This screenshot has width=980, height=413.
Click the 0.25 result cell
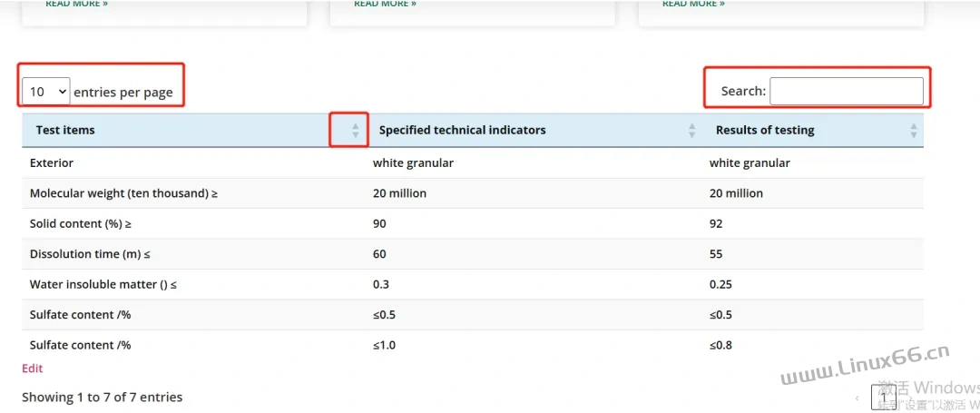click(x=720, y=284)
